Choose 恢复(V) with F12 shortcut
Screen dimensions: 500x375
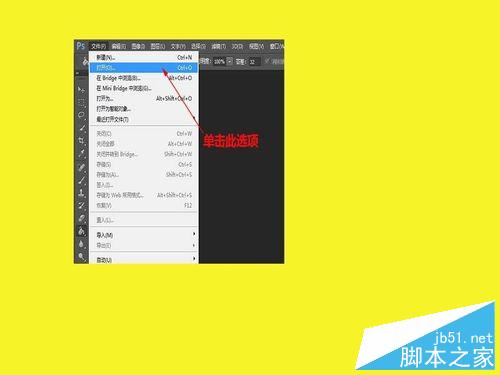coord(144,205)
